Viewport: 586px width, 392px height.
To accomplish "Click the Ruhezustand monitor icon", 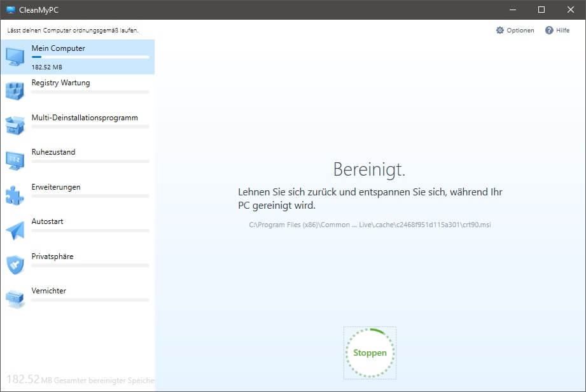I will tap(15, 160).
